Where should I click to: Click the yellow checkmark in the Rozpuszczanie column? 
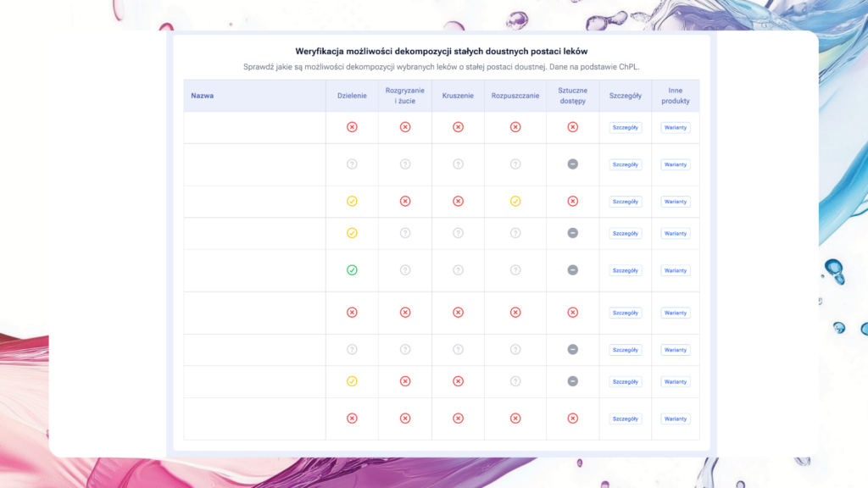pyautogui.click(x=515, y=202)
